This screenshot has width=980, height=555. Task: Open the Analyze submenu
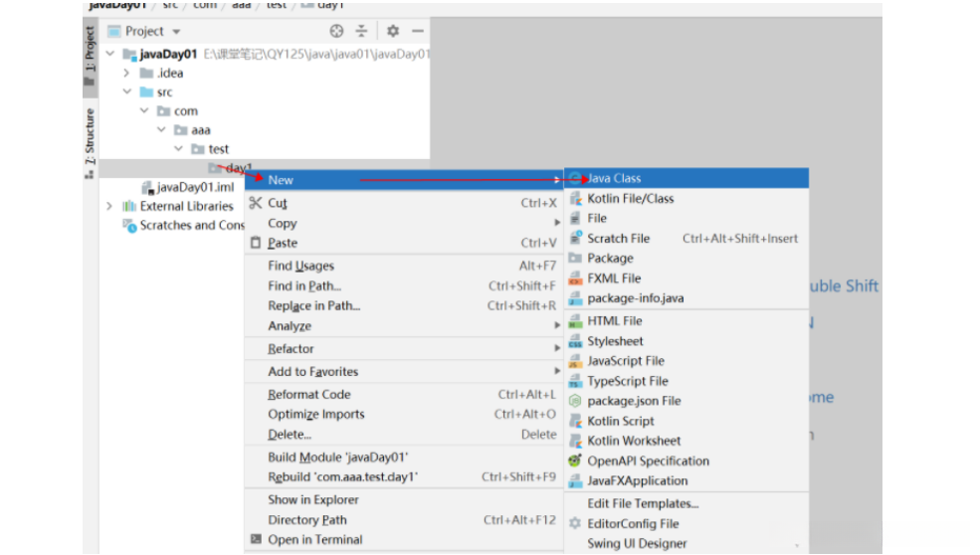tap(404, 325)
